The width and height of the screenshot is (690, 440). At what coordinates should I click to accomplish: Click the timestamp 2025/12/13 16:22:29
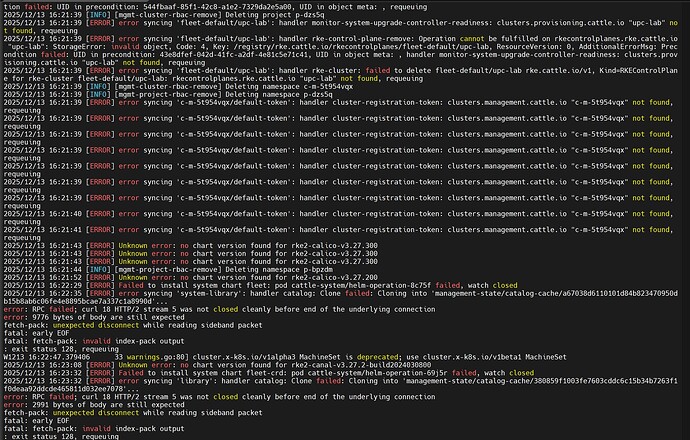coord(40,285)
